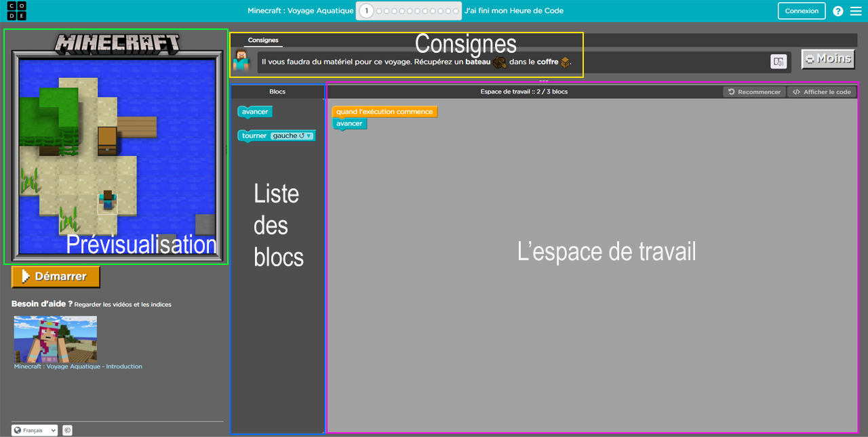Collapse the instructions with the Moins button
Viewport: 868px width, 437px height.
click(827, 59)
